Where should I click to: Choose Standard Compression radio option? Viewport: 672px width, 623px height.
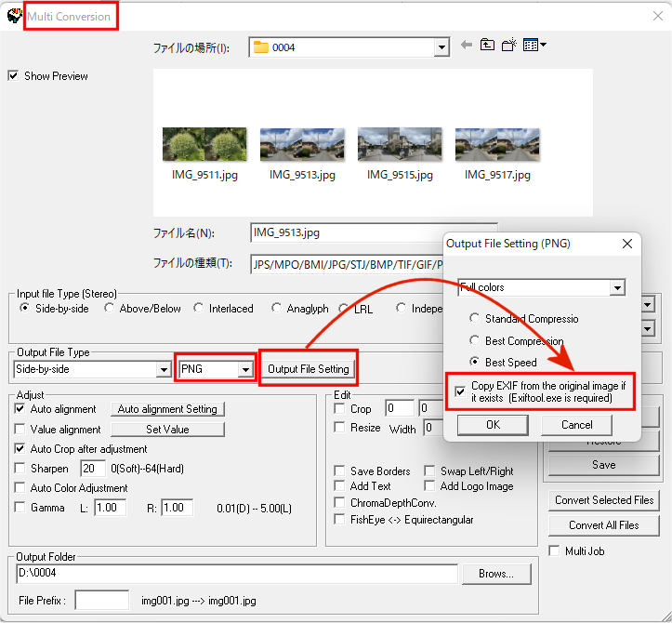[x=474, y=318]
